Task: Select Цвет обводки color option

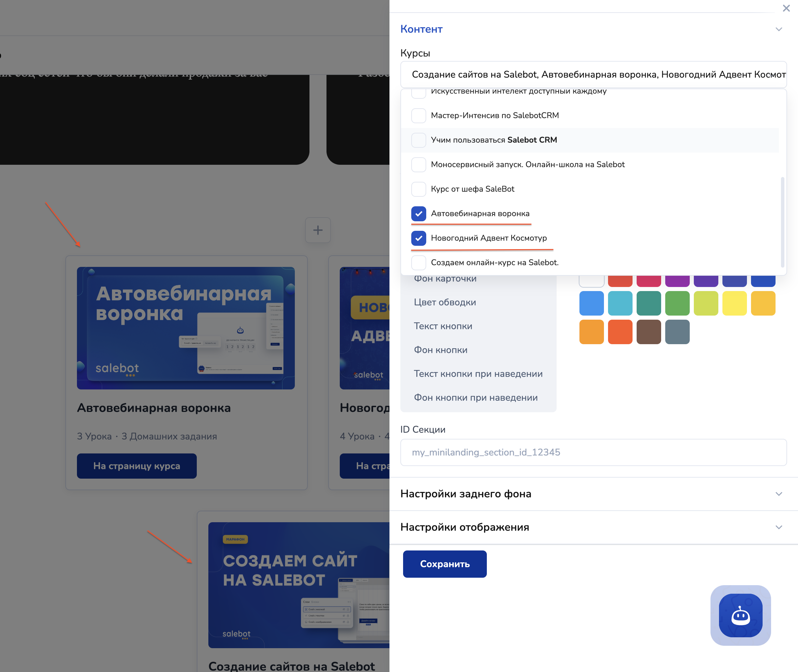Action: tap(445, 303)
